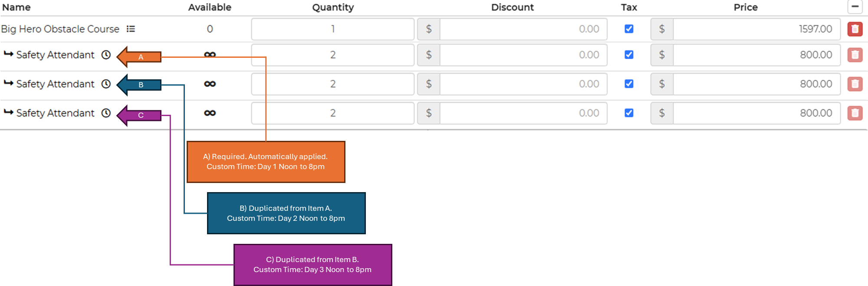Uncheck Tax for Big Hero Obstacle Course
Image resolution: width=868 pixels, height=286 pixels.
(x=629, y=29)
